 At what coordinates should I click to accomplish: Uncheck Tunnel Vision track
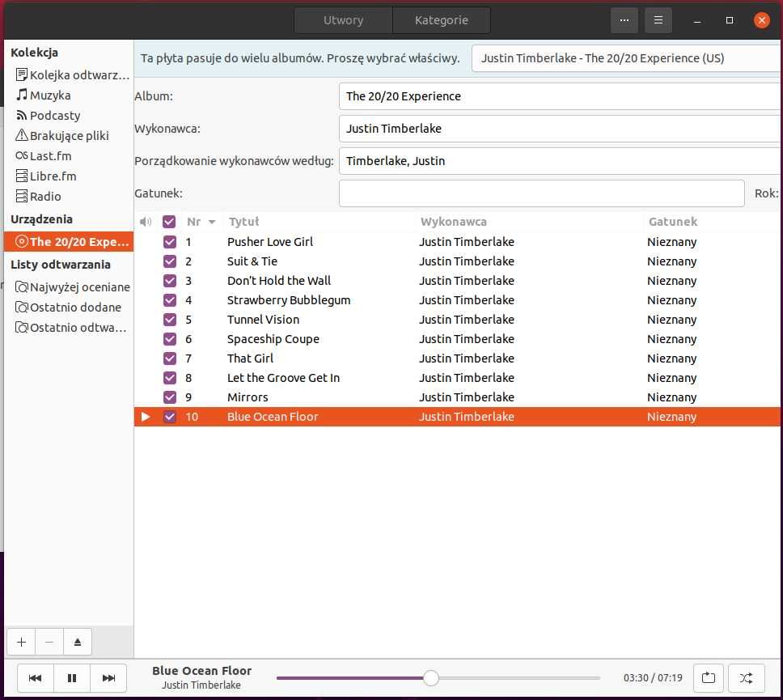coord(170,320)
